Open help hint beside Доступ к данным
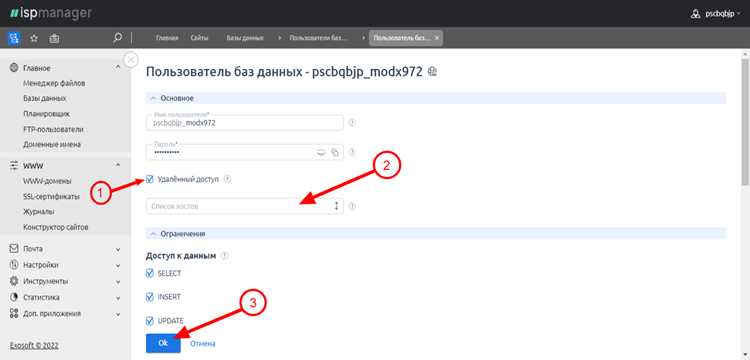 click(225, 256)
